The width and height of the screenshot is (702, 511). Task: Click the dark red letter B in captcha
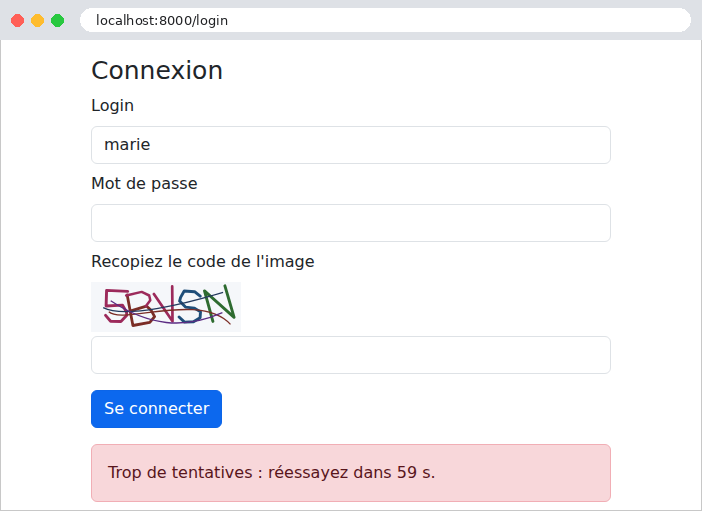[x=142, y=308]
